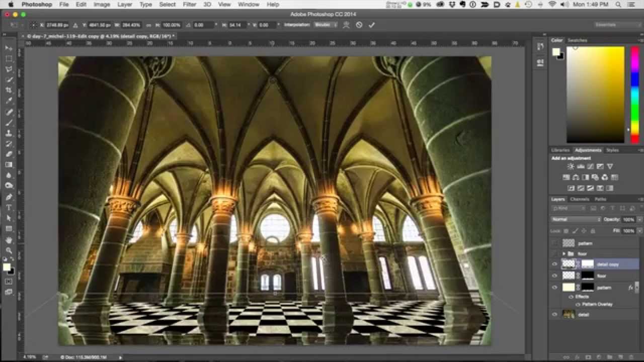Cancel the transform

point(359,25)
